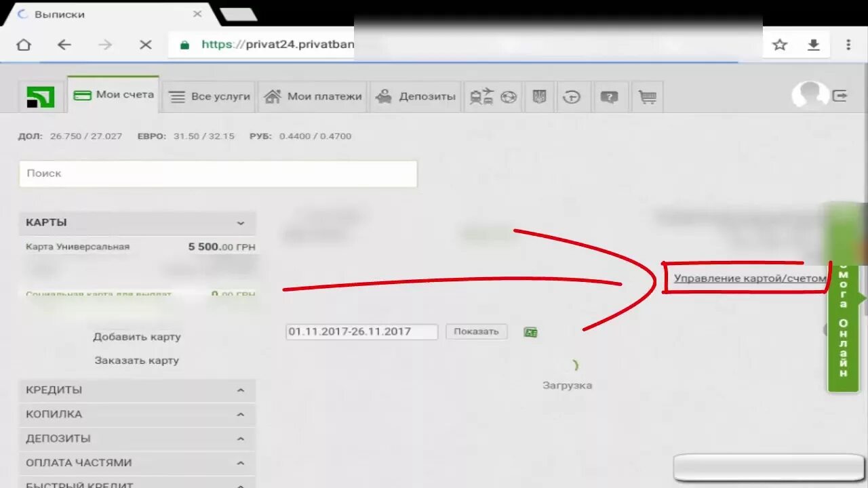Expand the БЫСТРЫЙ КРЕДИТ section
The width and height of the screenshot is (868, 488).
(x=137, y=483)
